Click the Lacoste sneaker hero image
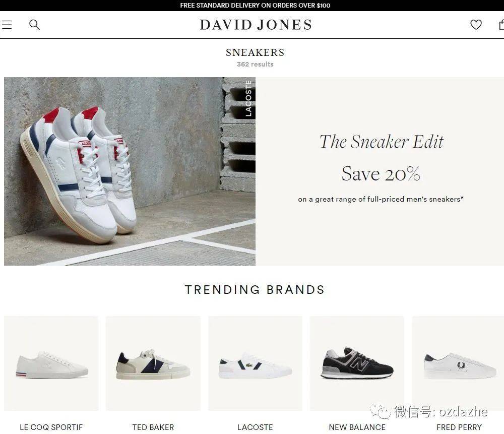504x434 pixels. coord(130,171)
